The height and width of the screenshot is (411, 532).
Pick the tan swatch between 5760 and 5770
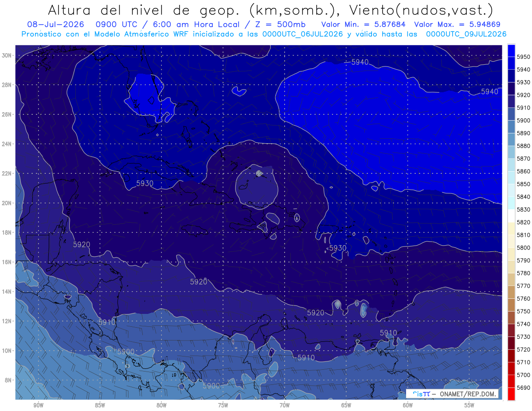click(x=511, y=292)
